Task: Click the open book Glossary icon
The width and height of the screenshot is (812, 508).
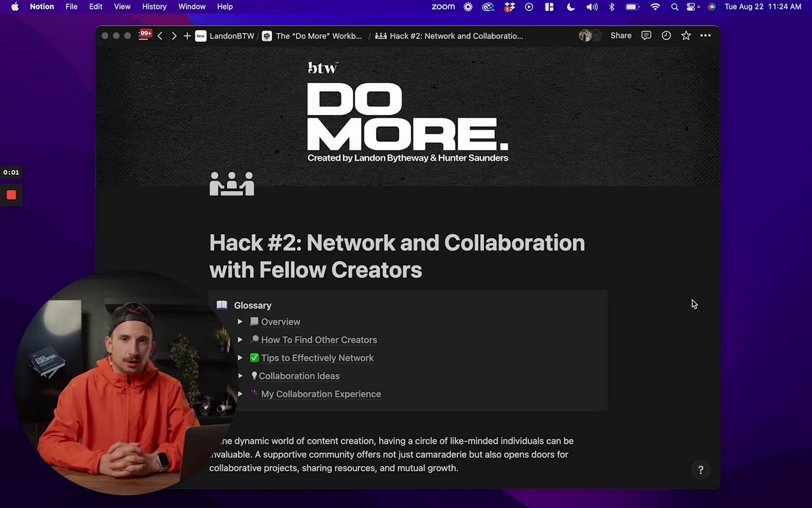Action: (221, 305)
